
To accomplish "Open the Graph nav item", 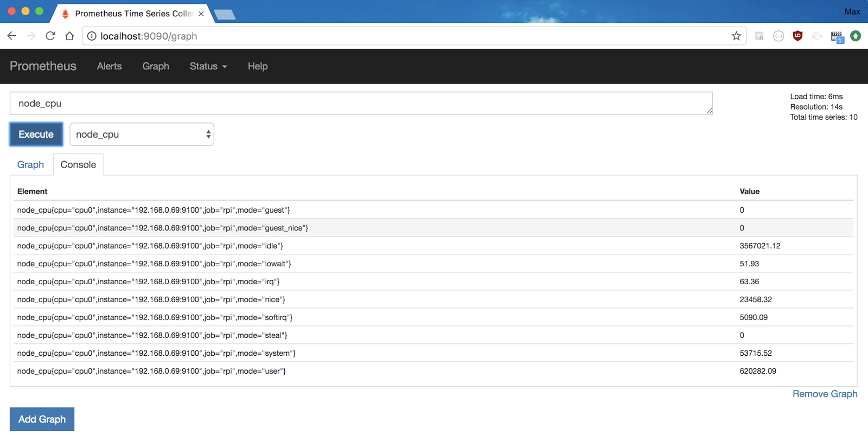I will pos(156,66).
